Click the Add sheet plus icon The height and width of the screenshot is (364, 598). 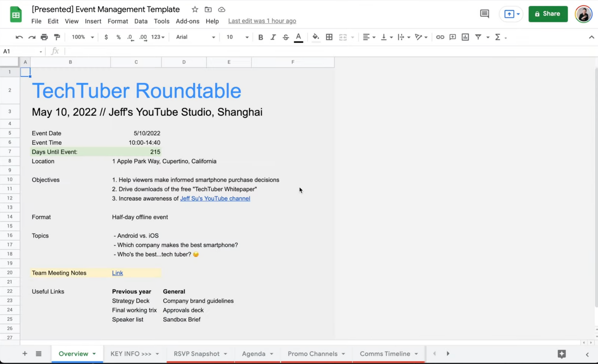click(x=25, y=354)
